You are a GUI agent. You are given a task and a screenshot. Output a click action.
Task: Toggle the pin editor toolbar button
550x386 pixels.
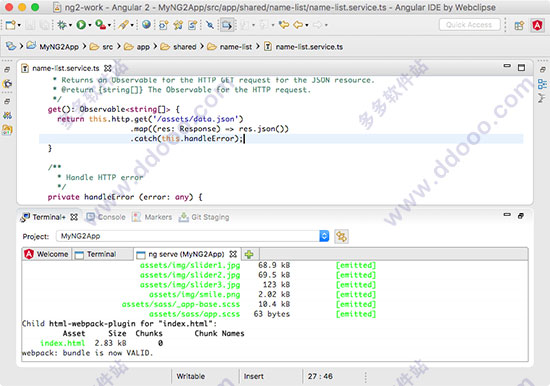tap(210, 25)
